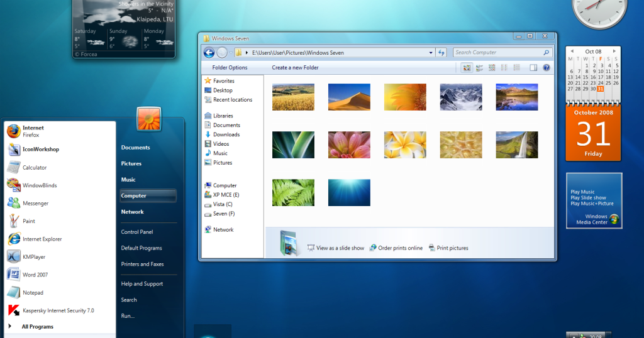Go to previous month in calendar gadget
The image size is (644, 338).
click(572, 52)
